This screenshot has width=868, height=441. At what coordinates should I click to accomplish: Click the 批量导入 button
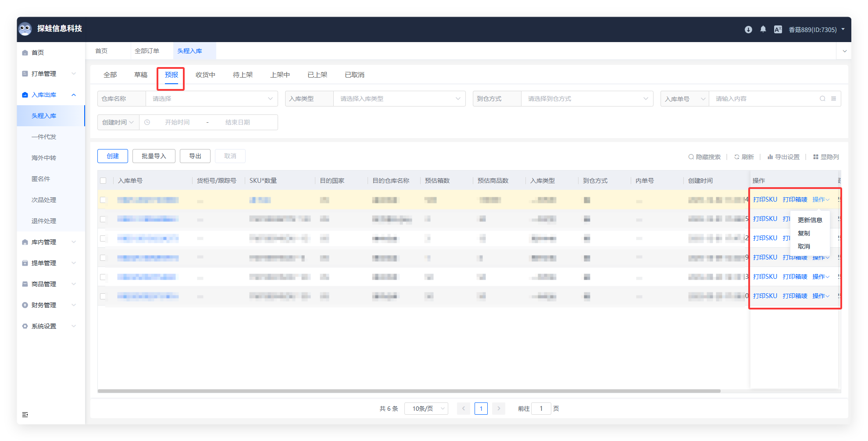[x=154, y=156]
